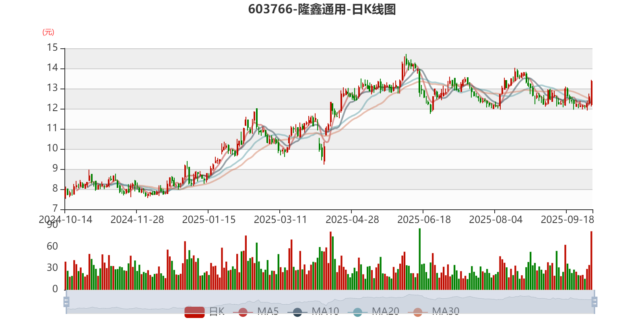Click the left handle of the data zoom slider
The image size is (644, 322).
66,301
